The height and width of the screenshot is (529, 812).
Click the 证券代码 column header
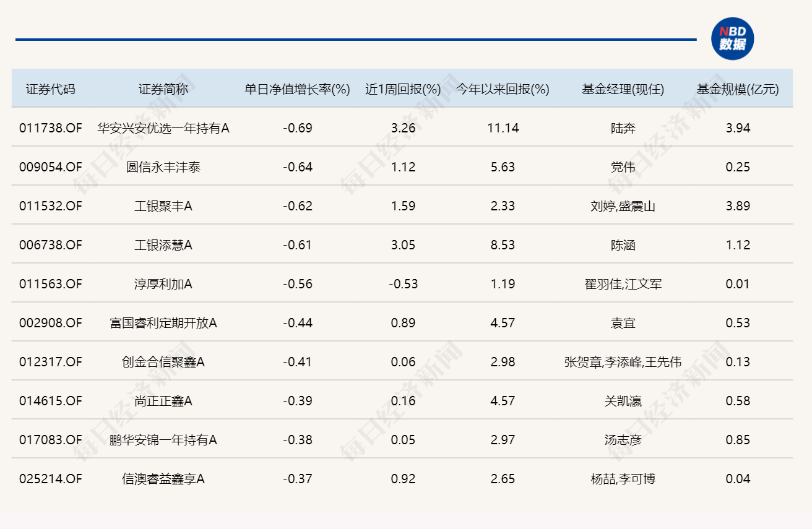[51, 89]
